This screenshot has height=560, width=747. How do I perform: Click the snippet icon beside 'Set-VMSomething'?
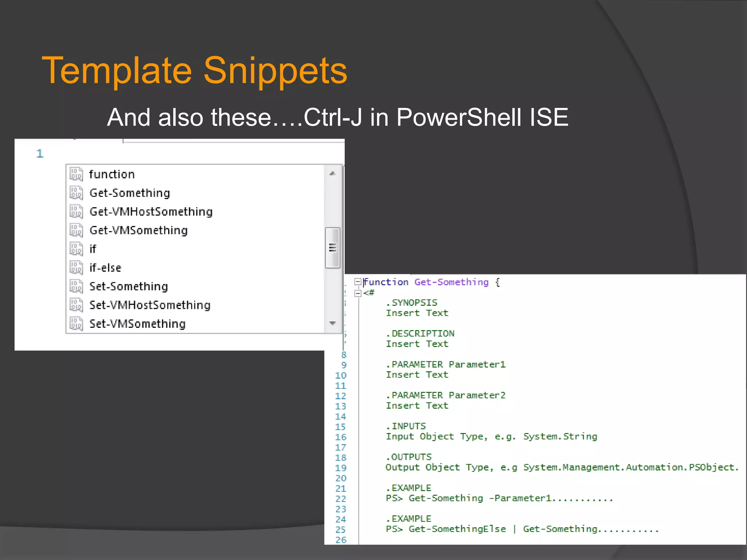(x=76, y=323)
